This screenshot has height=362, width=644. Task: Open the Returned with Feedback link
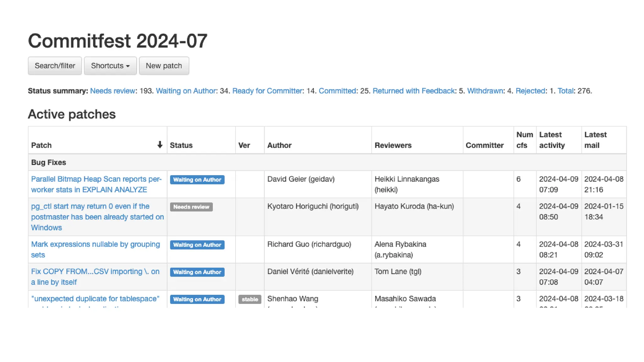[x=414, y=91]
